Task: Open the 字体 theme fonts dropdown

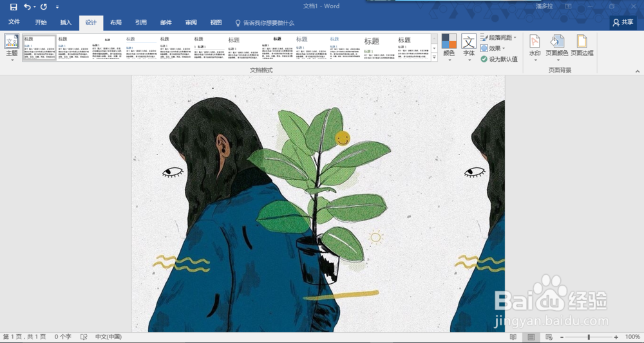Action: pyautogui.click(x=469, y=48)
